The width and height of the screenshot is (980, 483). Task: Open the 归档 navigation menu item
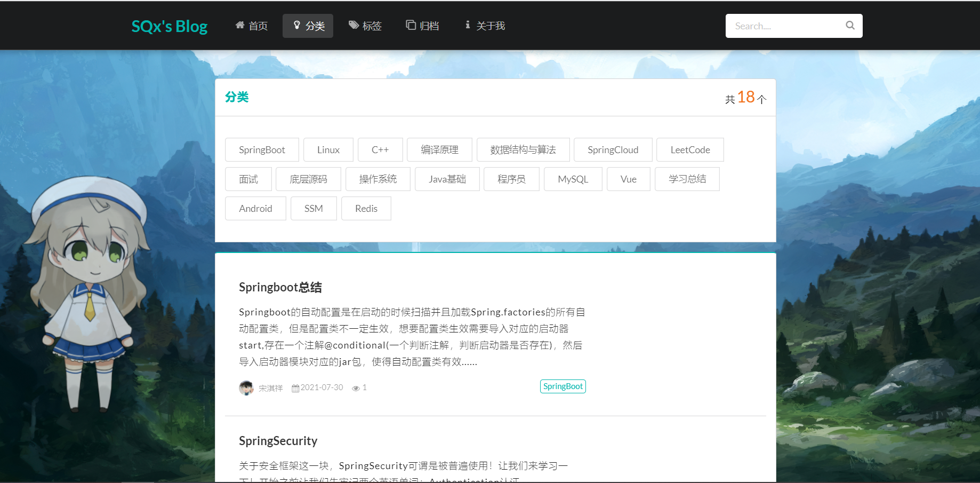[x=423, y=25]
